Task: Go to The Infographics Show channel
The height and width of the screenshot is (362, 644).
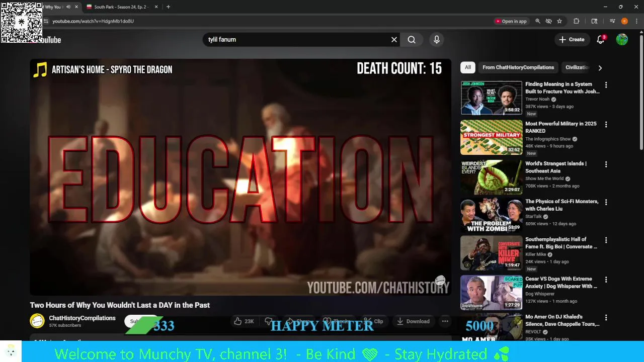Action: pyautogui.click(x=548, y=139)
